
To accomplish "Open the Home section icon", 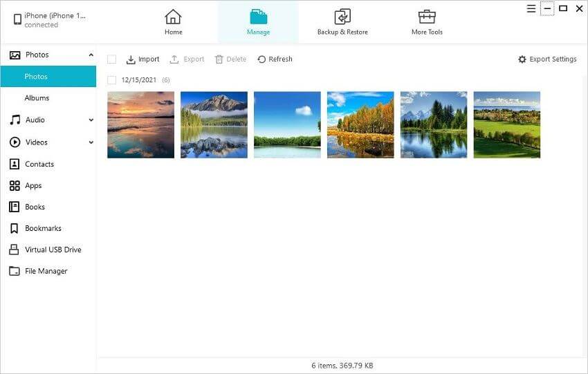I will coord(173,17).
